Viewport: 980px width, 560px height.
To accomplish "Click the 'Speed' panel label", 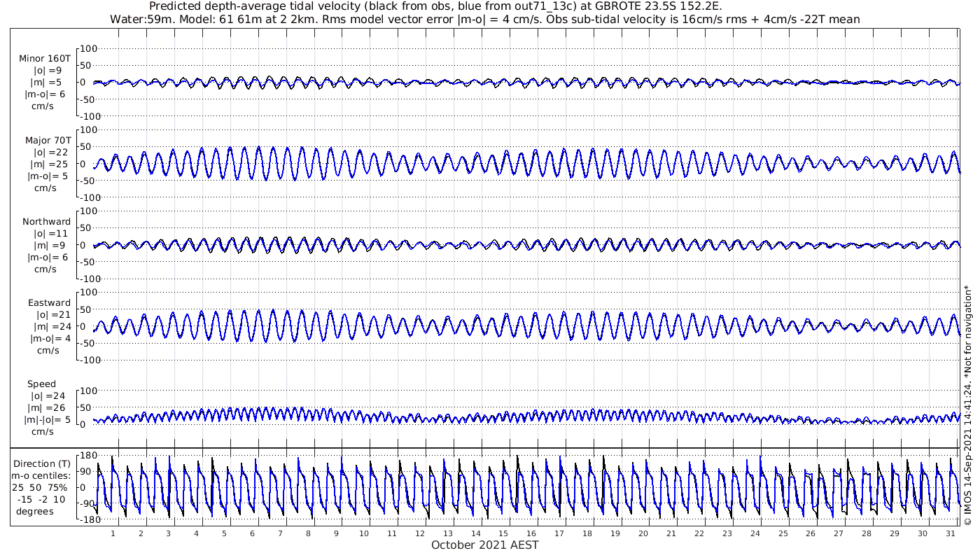I will click(42, 384).
